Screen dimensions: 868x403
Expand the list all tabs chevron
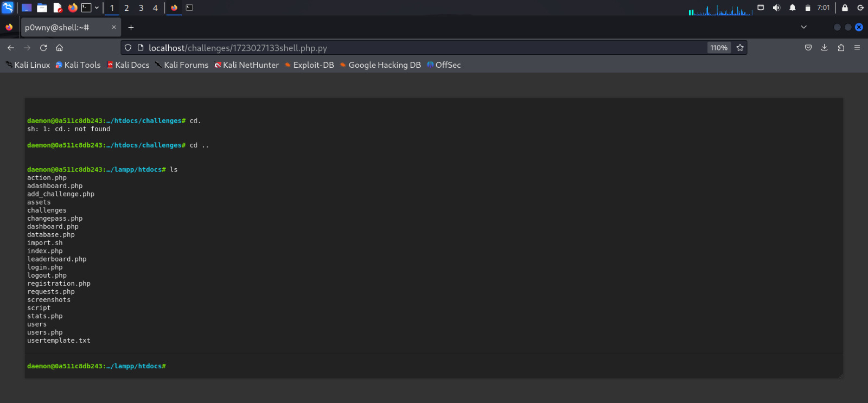pos(803,27)
